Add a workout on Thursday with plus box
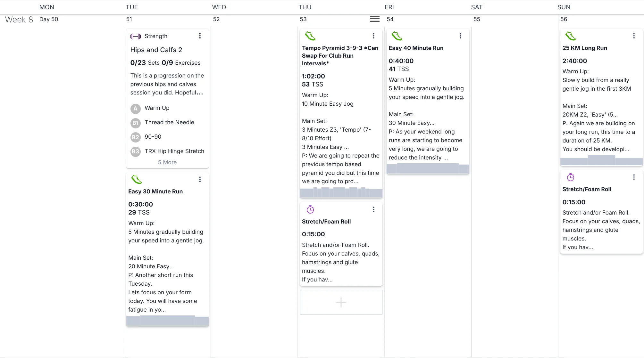This screenshot has height=358, width=644. (x=341, y=302)
